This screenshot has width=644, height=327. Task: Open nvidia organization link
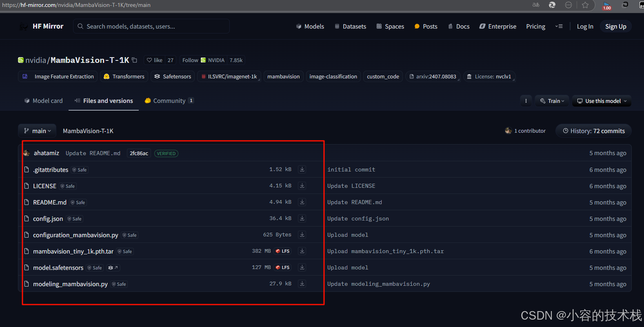point(36,60)
